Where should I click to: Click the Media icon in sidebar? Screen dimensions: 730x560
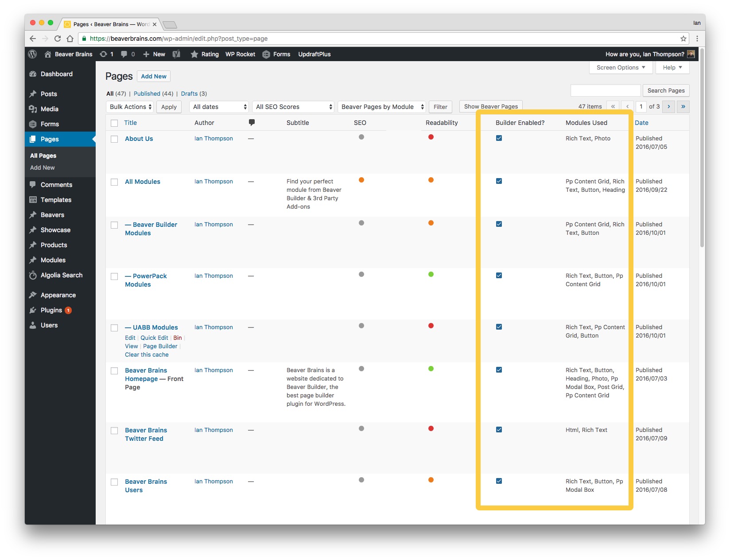point(33,109)
